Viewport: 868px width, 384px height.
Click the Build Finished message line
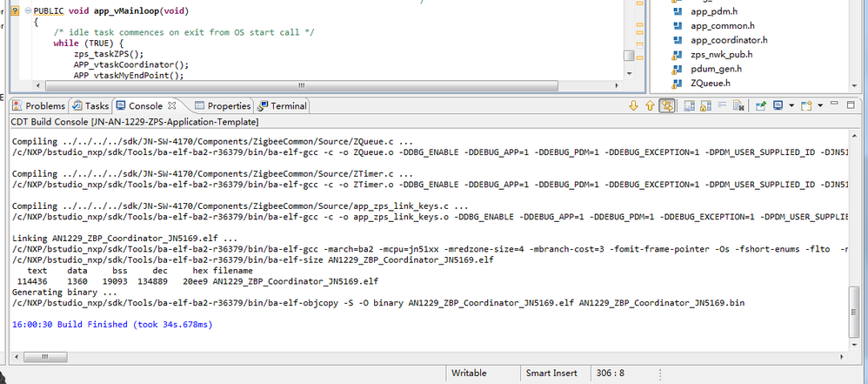[x=112, y=324]
